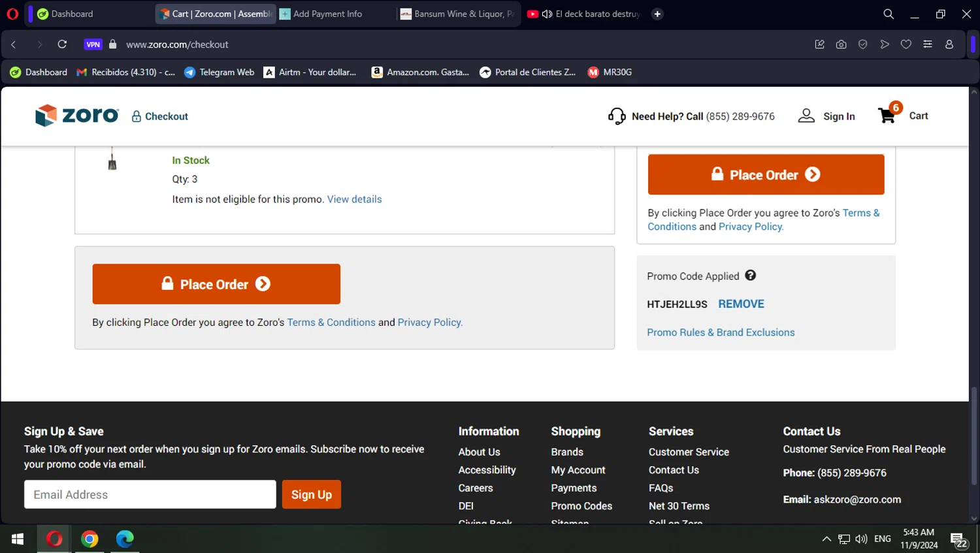This screenshot has height=553, width=980.
Task: Open the Amazon.com bookmark
Action: point(420,72)
